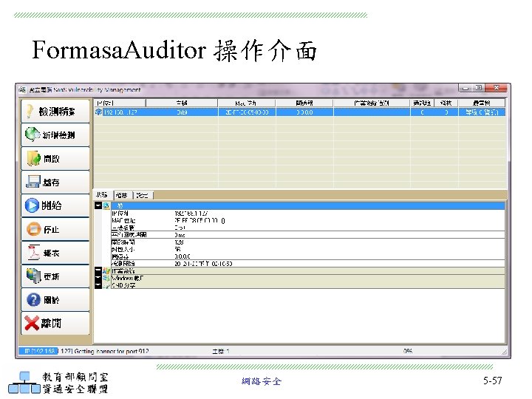
Task: Click globe icon on highlighted general info row
Action: 106,205
